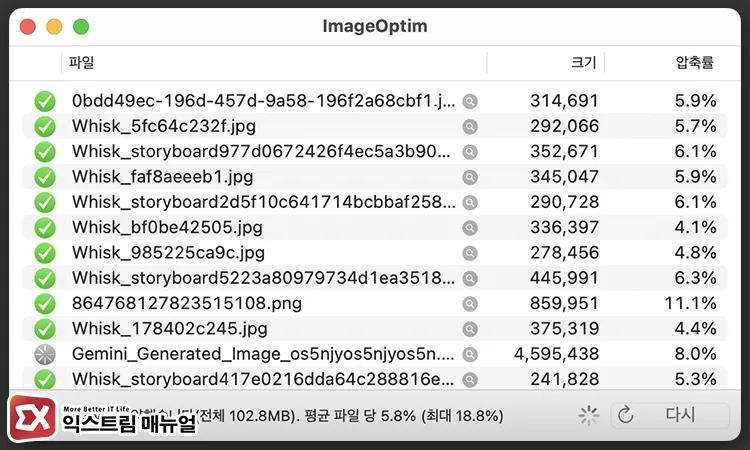Select the file name Whisk_faf8aeeeb1.jpg
Viewport: 750px width, 450px height.
tap(162, 177)
